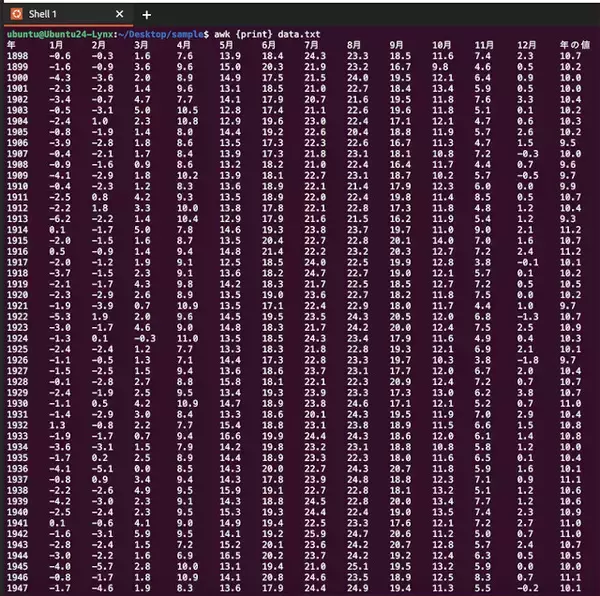
Task: Click annual value 9.3 in 1913 row
Action: 568,219
